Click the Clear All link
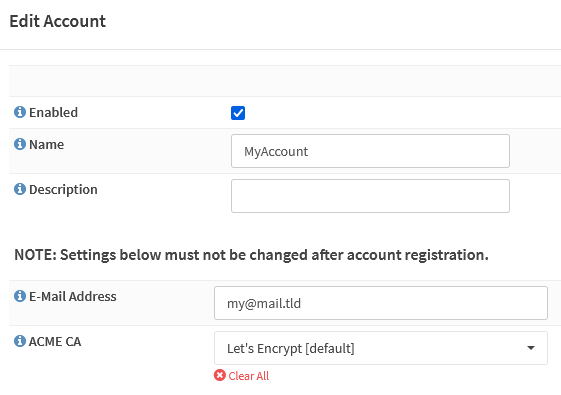 click(249, 376)
